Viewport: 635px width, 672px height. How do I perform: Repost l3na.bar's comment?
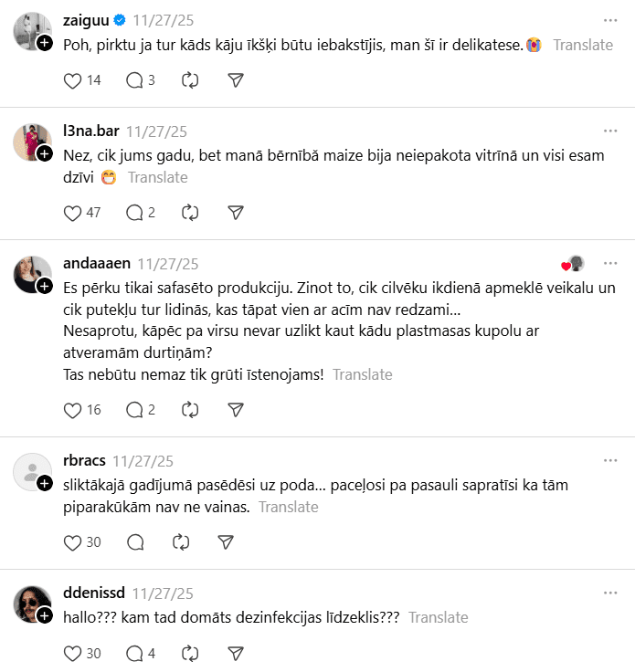tap(190, 213)
